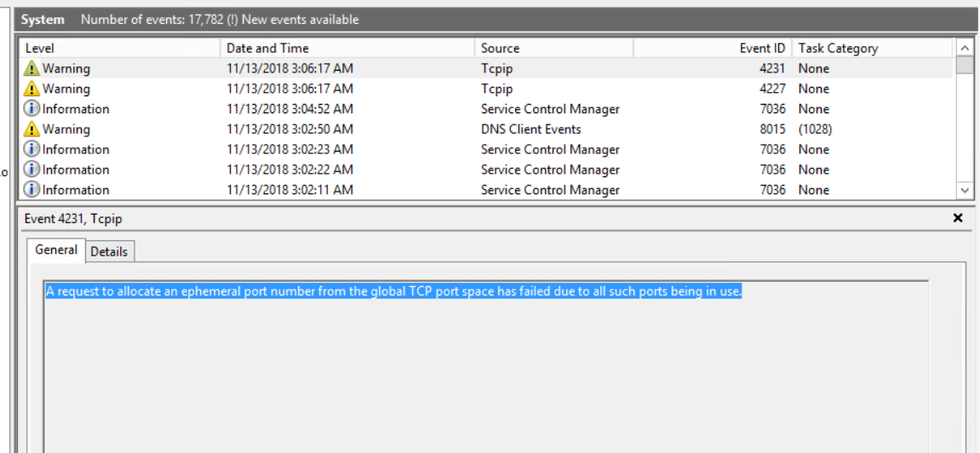Image resolution: width=980 pixels, height=453 pixels.
Task: Click warning icon on Tcpip 4231 row
Action: [x=32, y=68]
